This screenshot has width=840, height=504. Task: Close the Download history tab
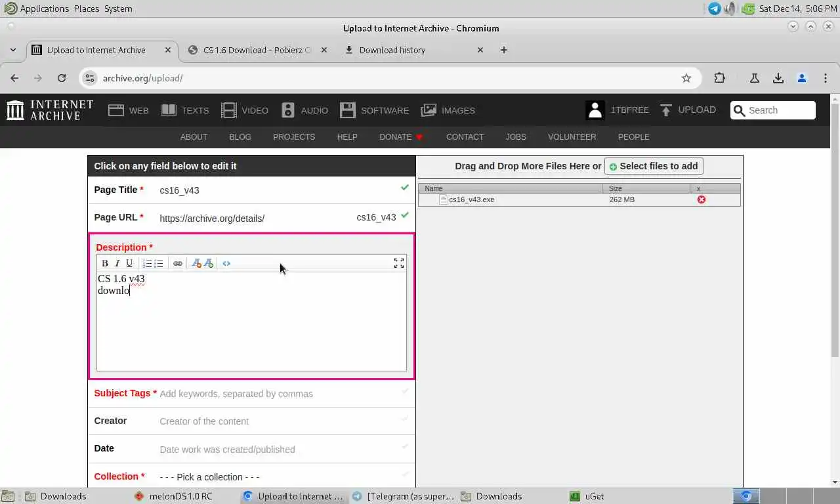[480, 50]
